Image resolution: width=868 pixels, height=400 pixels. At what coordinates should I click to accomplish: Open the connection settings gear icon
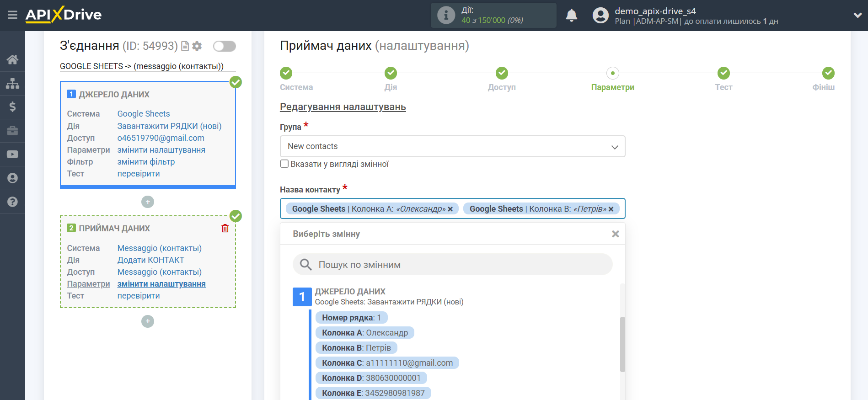[x=197, y=46]
